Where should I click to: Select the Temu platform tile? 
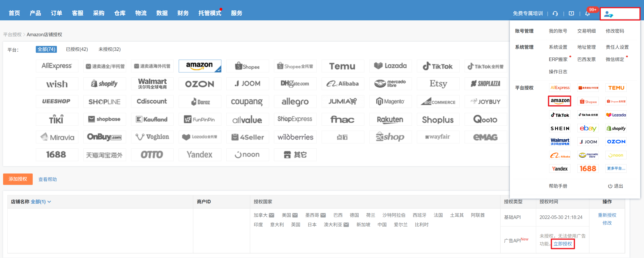pyautogui.click(x=342, y=66)
